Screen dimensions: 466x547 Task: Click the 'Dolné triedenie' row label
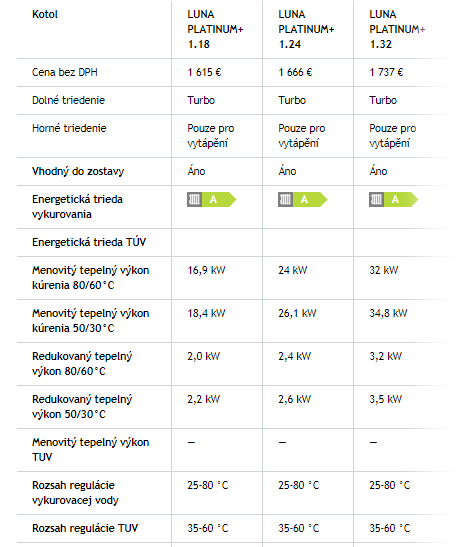click(x=68, y=100)
